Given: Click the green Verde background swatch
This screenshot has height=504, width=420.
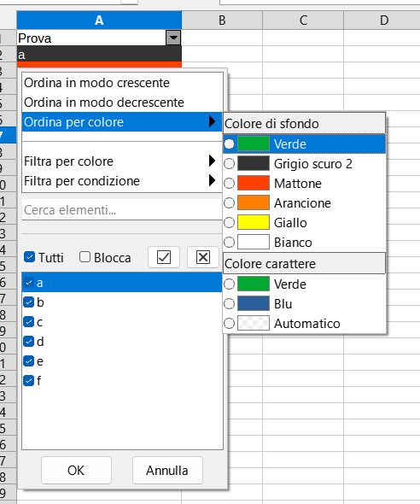Looking at the screenshot, I should 254,144.
